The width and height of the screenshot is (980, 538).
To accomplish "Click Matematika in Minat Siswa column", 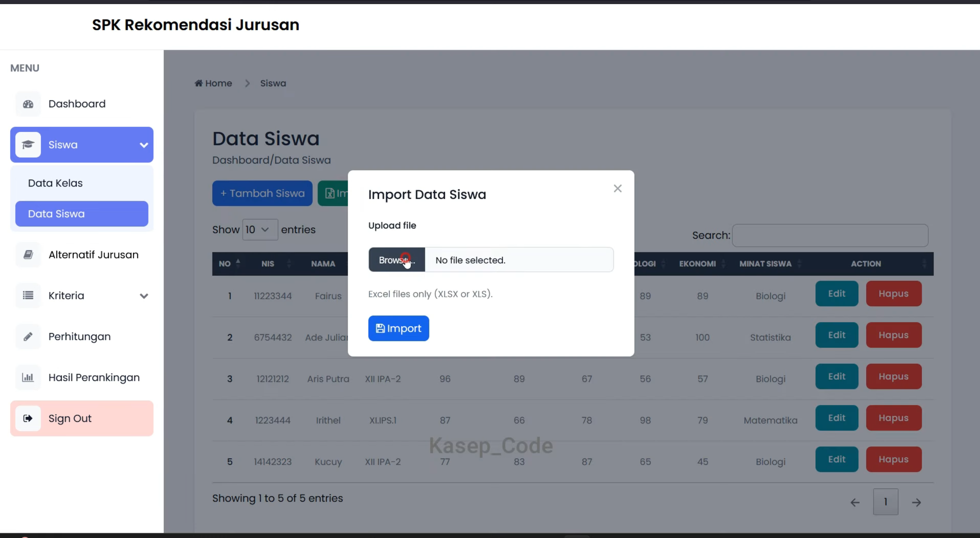I will pyautogui.click(x=770, y=420).
